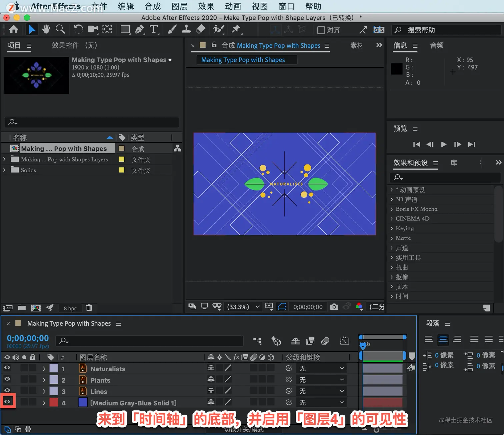Expand the Lines layer properties
Screen dimensions: 504x435
point(44,391)
